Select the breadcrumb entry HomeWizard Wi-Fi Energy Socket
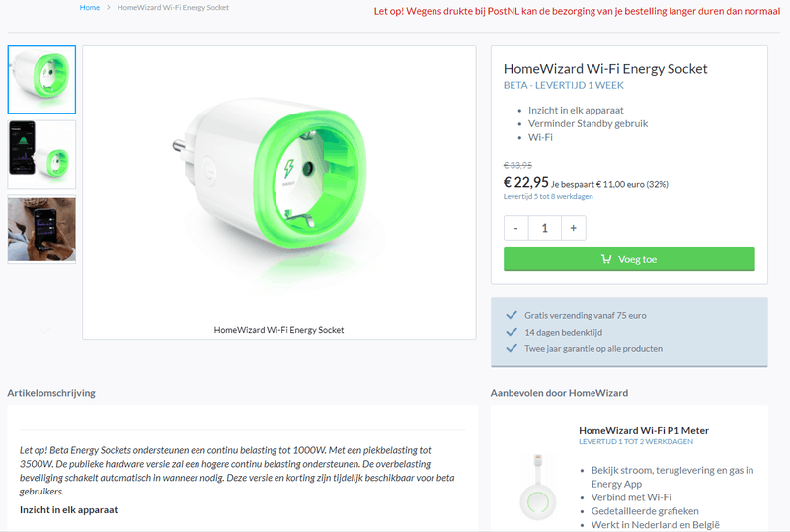The image size is (790, 532). pos(173,7)
